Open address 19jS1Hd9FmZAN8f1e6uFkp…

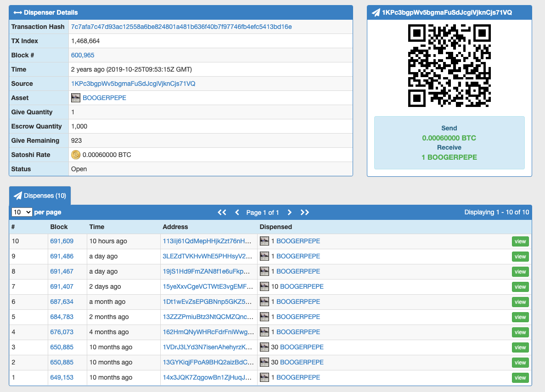pos(207,271)
